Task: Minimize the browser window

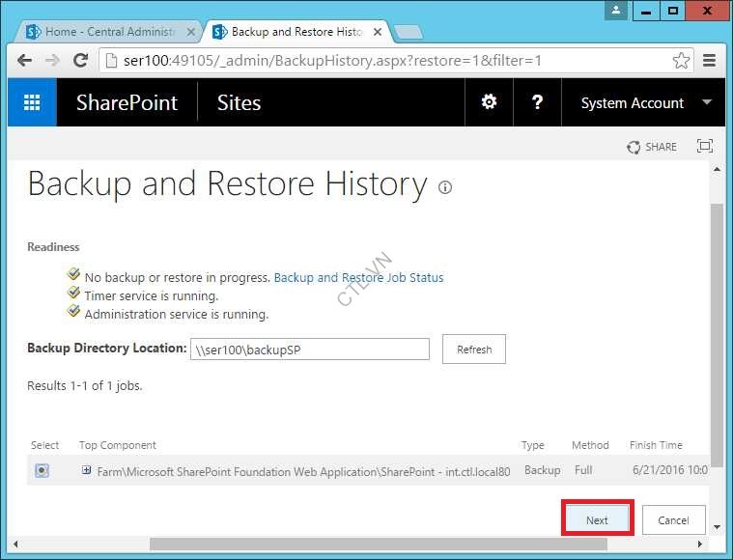Action: tap(646, 11)
